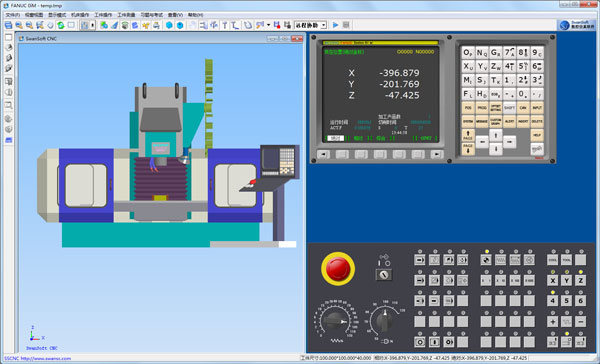Click the printer icon in toolbar
This screenshot has height=364, width=600.
click(x=156, y=25)
